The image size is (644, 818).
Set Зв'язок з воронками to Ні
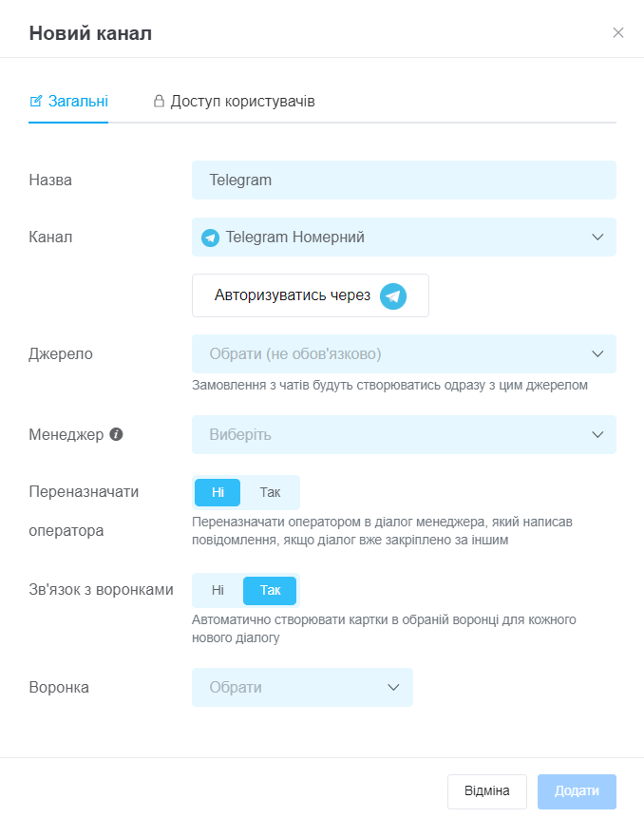218,590
